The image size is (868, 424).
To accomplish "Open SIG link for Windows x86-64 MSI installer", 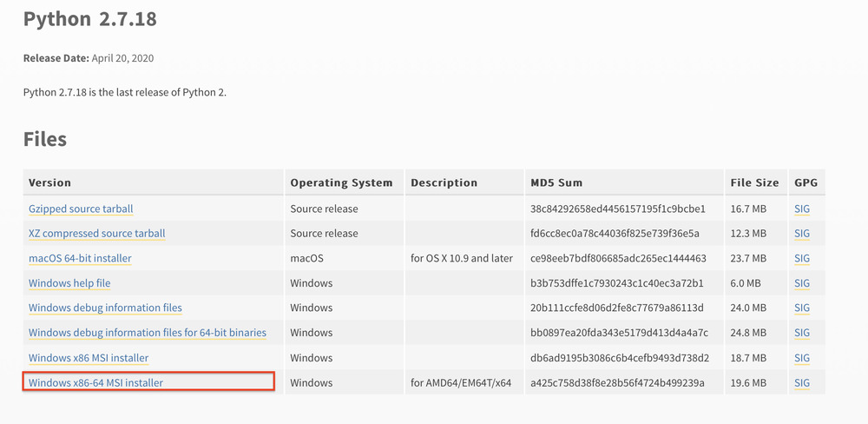I will pyautogui.click(x=802, y=382).
